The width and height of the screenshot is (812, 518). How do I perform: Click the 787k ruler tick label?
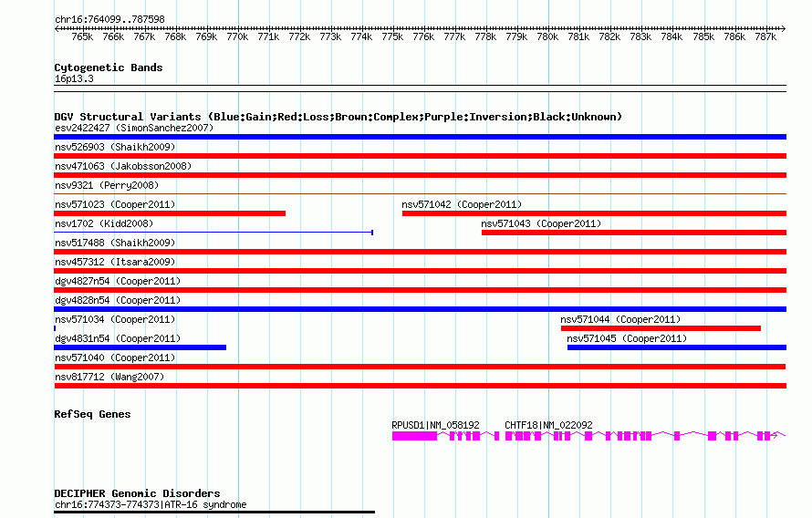(765, 36)
